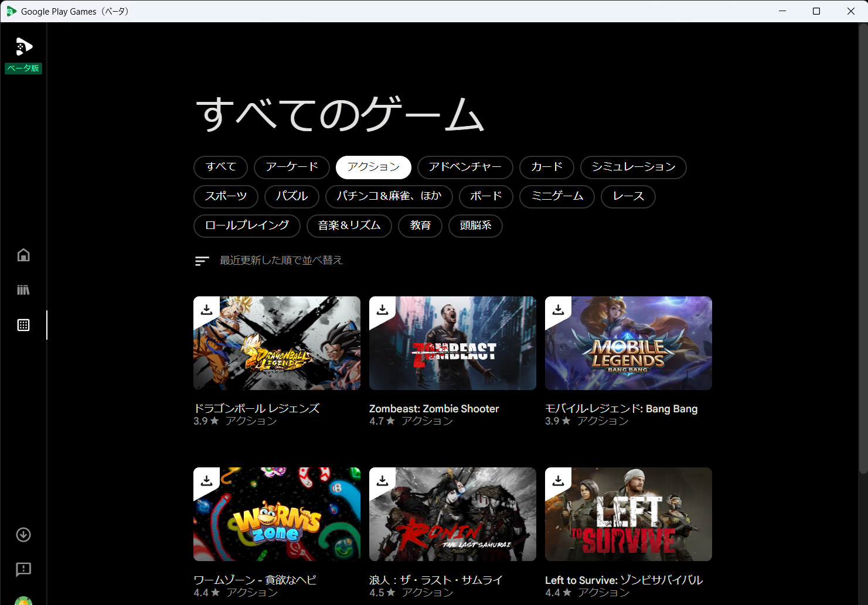Select the シミュレーション genre filter

coord(634,168)
